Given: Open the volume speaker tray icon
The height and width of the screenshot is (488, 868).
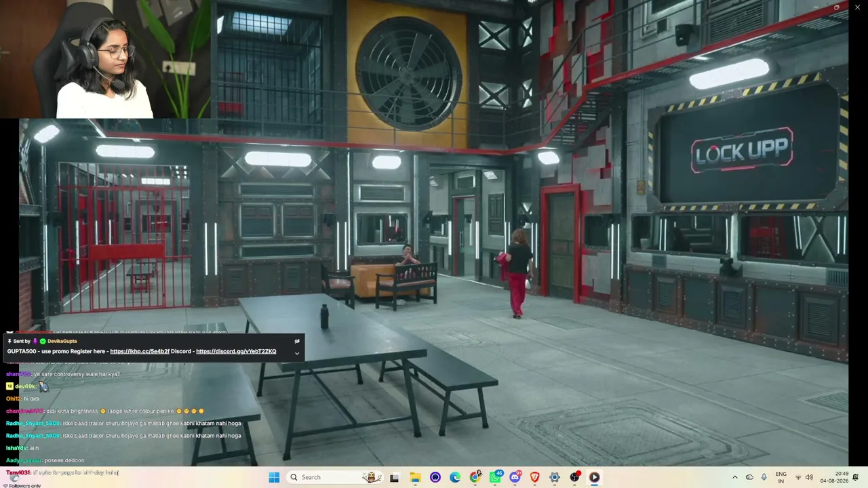Looking at the screenshot, I should tap(809, 477).
